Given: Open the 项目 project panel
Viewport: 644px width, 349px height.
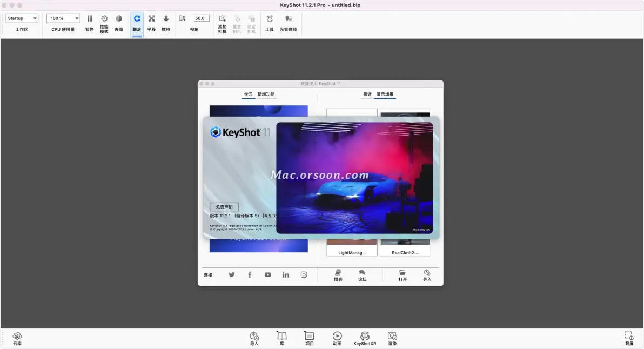Looking at the screenshot, I should 309,339.
